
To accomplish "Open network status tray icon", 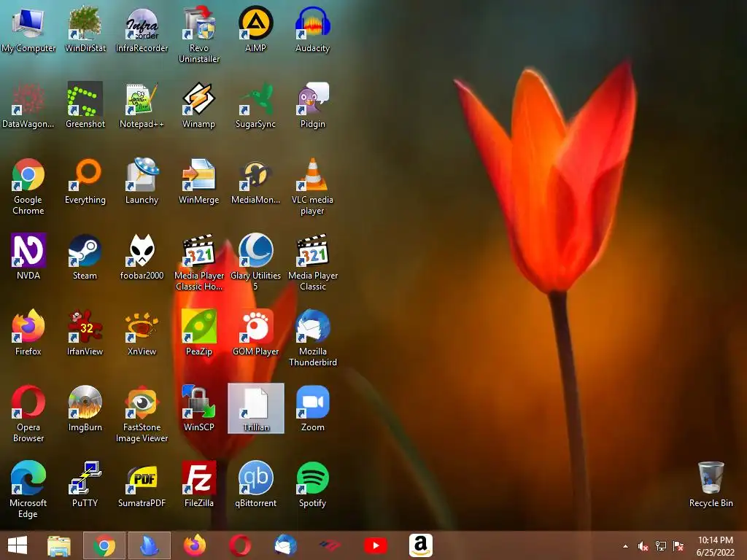I will [x=661, y=546].
